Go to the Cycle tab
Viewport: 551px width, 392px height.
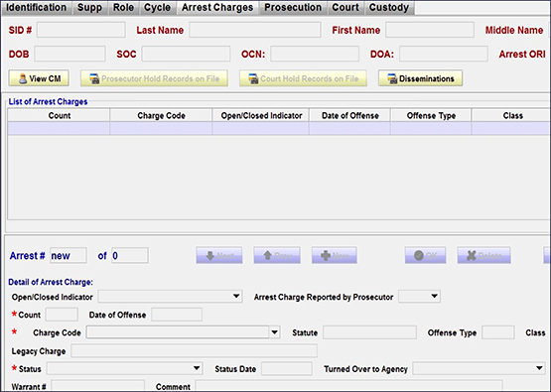coord(157,8)
